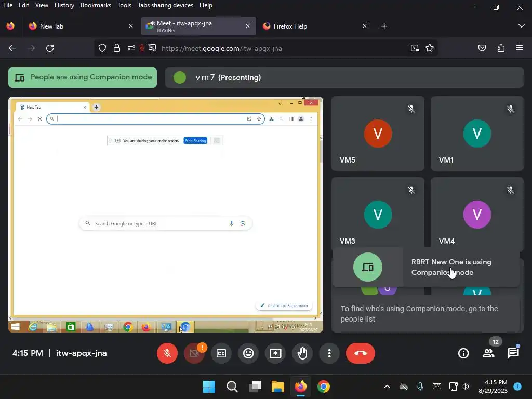Raise hand in the meeting
Image resolution: width=532 pixels, height=399 pixels.
coord(302,353)
